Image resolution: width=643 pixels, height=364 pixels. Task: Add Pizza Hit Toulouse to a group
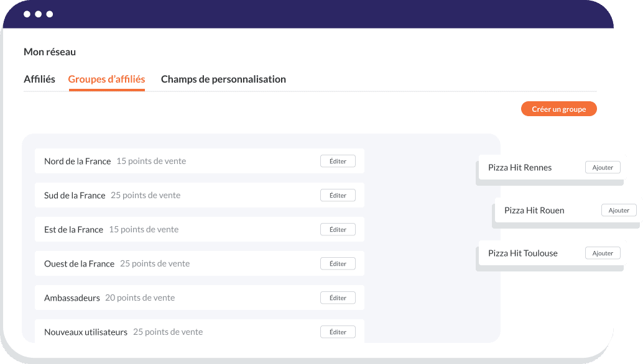click(x=602, y=253)
